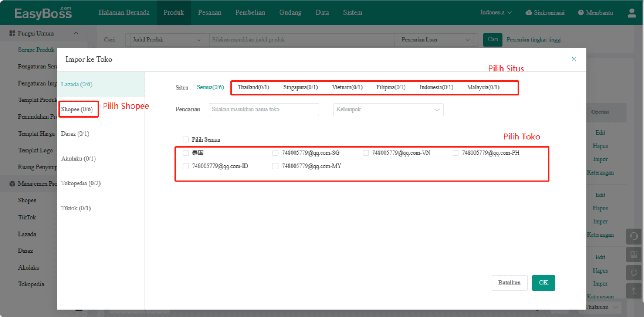Filter by Singapura(0/1) site
Viewport: 644px width, 317px height.
coord(301,87)
